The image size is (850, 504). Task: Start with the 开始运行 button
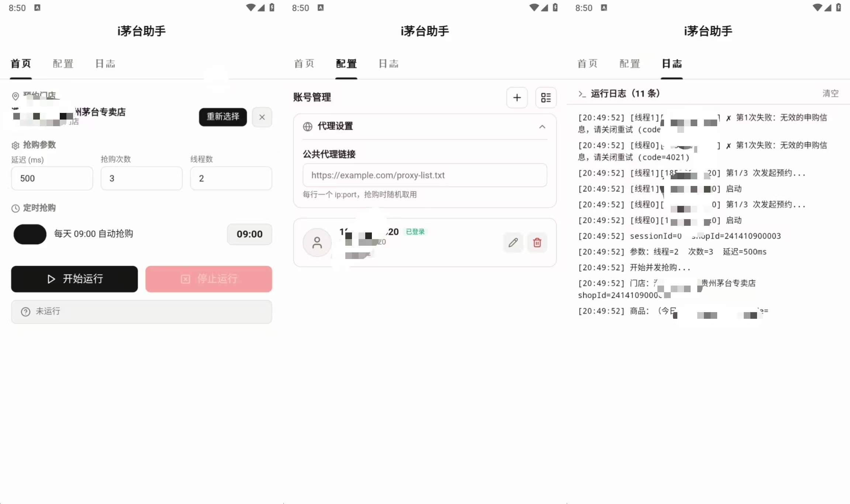point(75,279)
